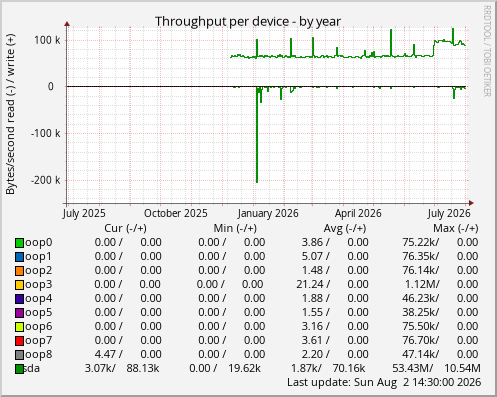Click the '75.50k/' max value for oop6
Viewport: 497px width, 397px height.
[421, 326]
